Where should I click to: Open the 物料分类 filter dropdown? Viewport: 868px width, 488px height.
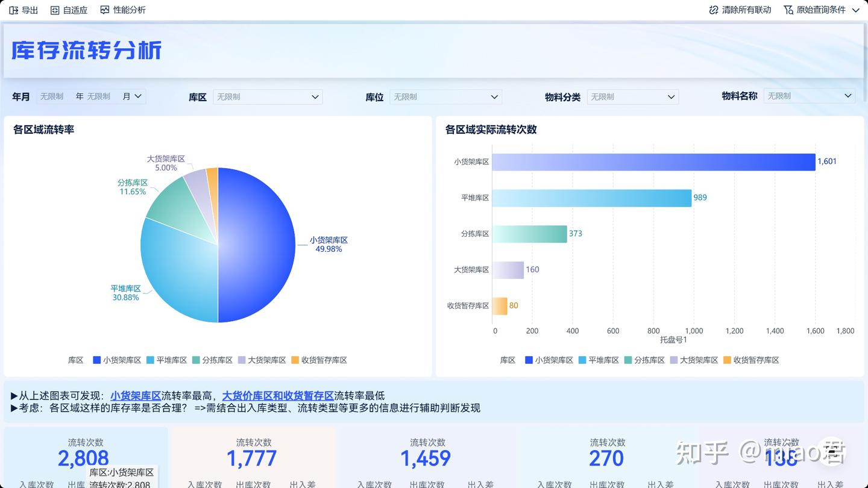pos(632,97)
